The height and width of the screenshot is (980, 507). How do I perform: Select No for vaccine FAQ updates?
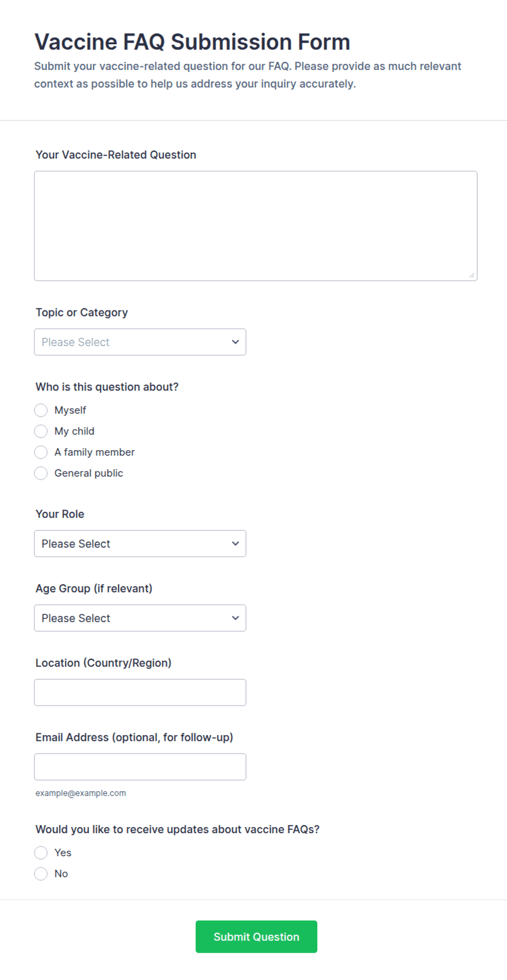(41, 874)
